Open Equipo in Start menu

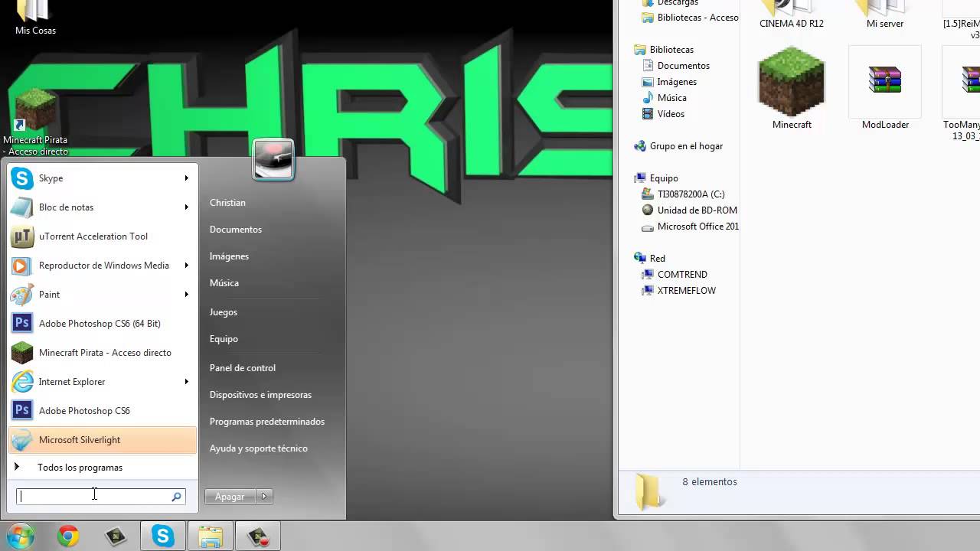click(x=224, y=339)
